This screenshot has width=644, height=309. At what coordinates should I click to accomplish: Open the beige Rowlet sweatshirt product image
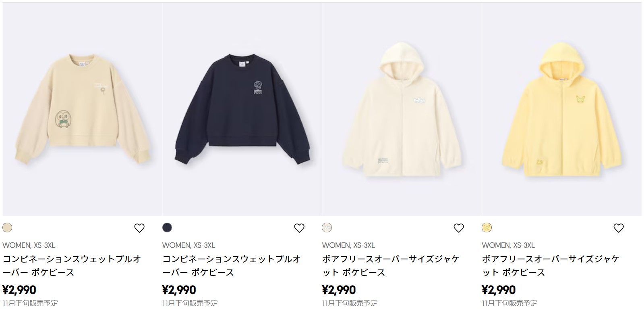click(x=82, y=109)
